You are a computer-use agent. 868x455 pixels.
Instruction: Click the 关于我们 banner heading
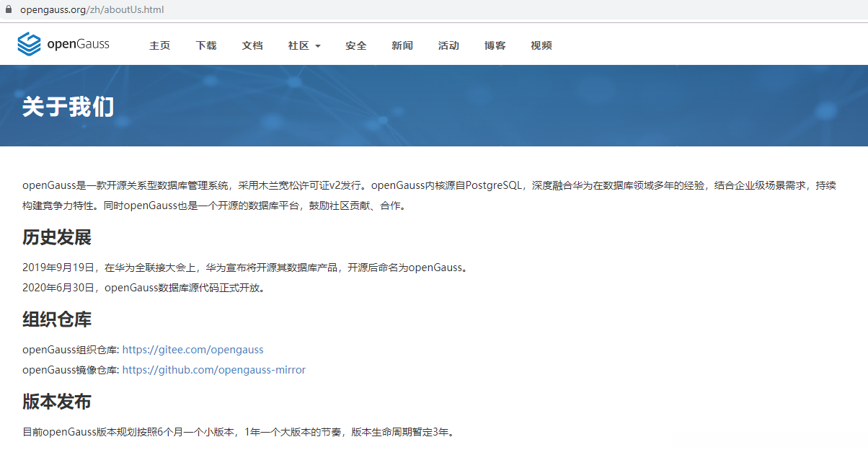68,106
